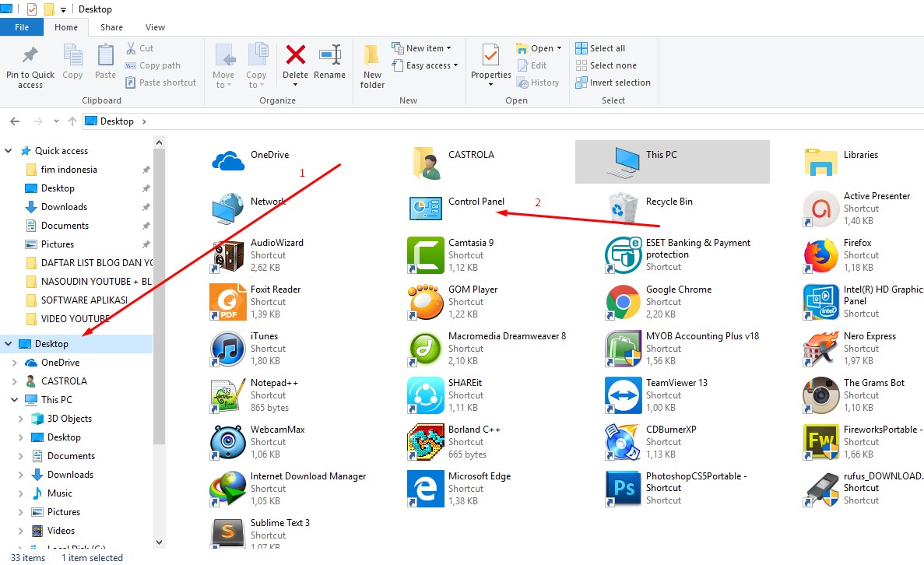Click the Rename ribbon button
The image size is (924, 565).
329,61
